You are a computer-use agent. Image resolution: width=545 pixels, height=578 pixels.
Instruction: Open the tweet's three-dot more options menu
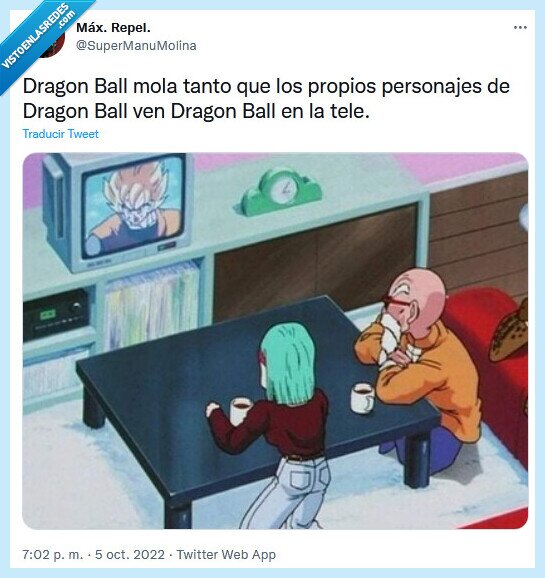point(520,28)
